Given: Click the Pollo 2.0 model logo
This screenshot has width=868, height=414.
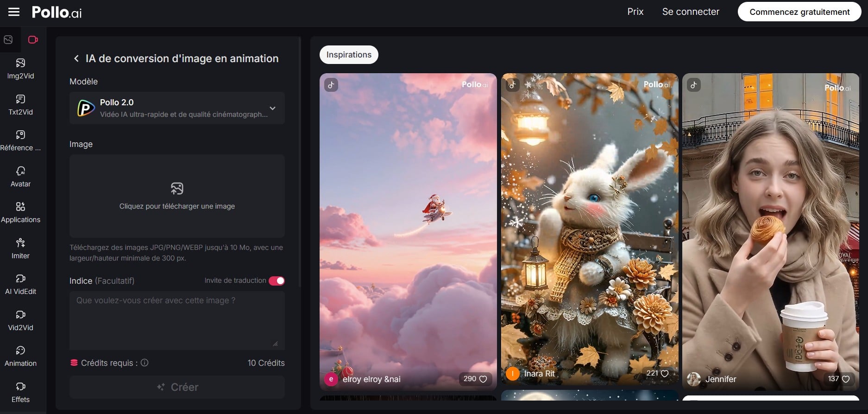Looking at the screenshot, I should (86, 108).
